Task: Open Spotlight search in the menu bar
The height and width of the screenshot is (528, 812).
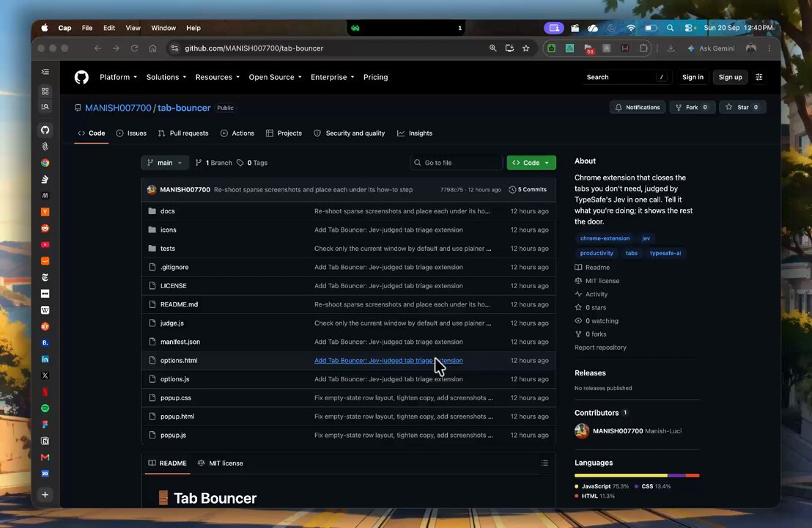Action: click(x=670, y=28)
